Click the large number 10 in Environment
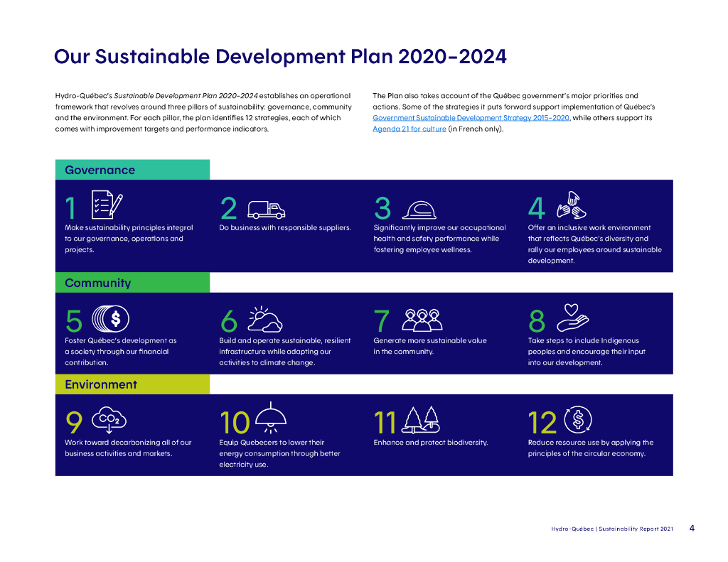Screen dimensions: 728x562 [x=235, y=423]
